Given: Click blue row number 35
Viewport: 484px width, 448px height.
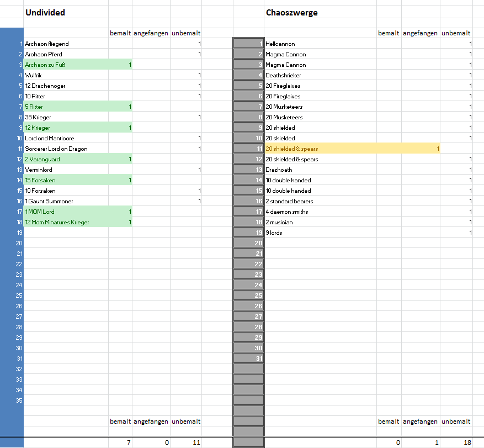Looking at the screenshot, I should point(12,400).
